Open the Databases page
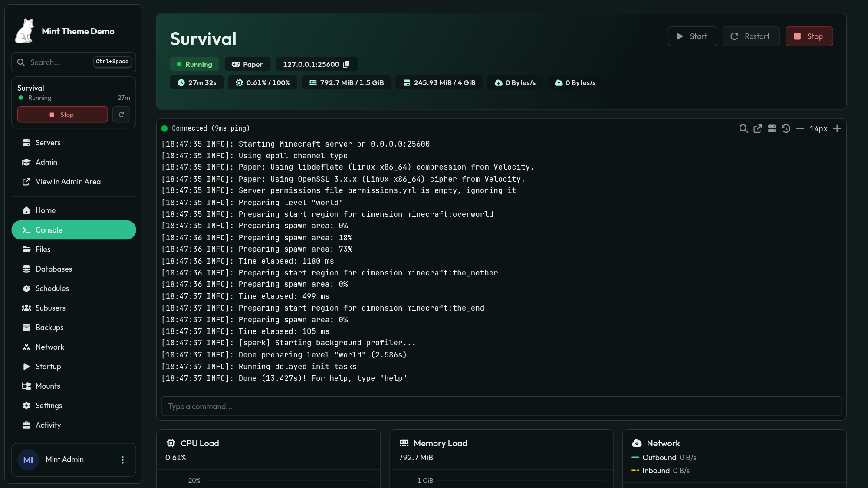The image size is (868, 488). [73, 269]
